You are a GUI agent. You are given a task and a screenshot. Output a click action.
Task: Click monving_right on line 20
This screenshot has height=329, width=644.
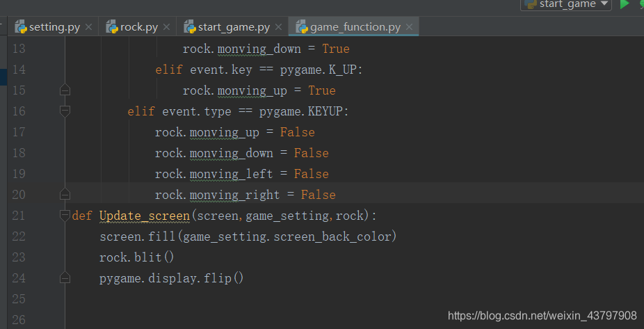tap(234, 195)
